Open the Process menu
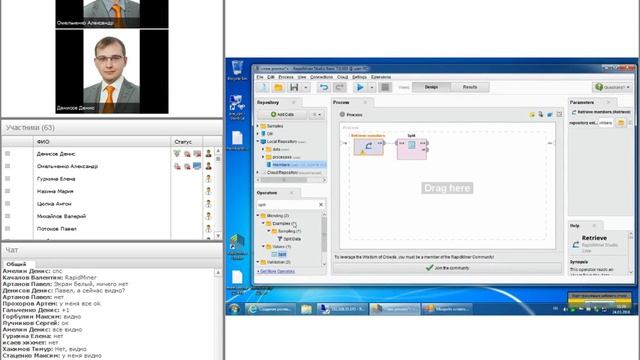 pyautogui.click(x=286, y=77)
